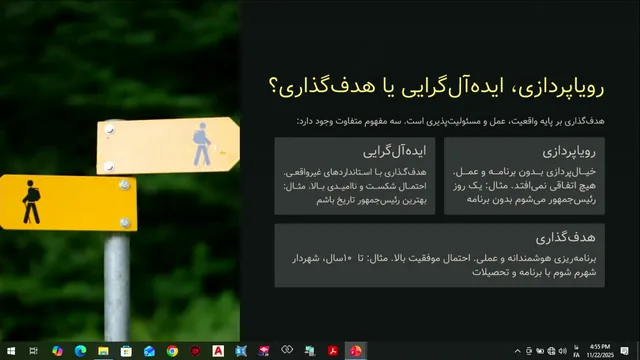Select the 'ایده‌آل‌گرایی' card heading

[x=394, y=151]
